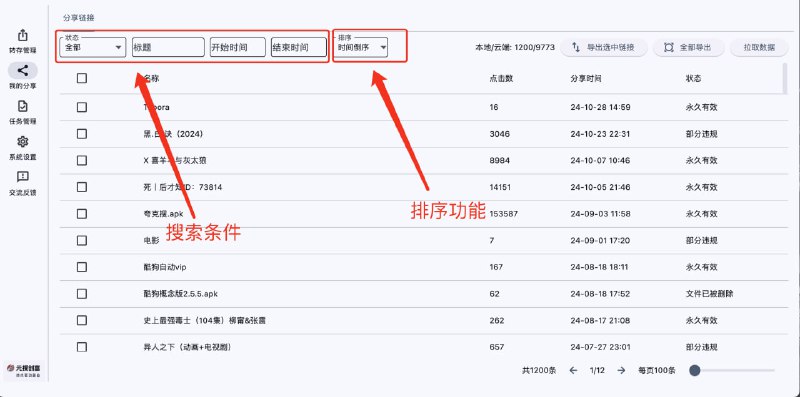The height and width of the screenshot is (397, 800).
Task: Click 史上最强毒士（104集）name
Action: 205,320
